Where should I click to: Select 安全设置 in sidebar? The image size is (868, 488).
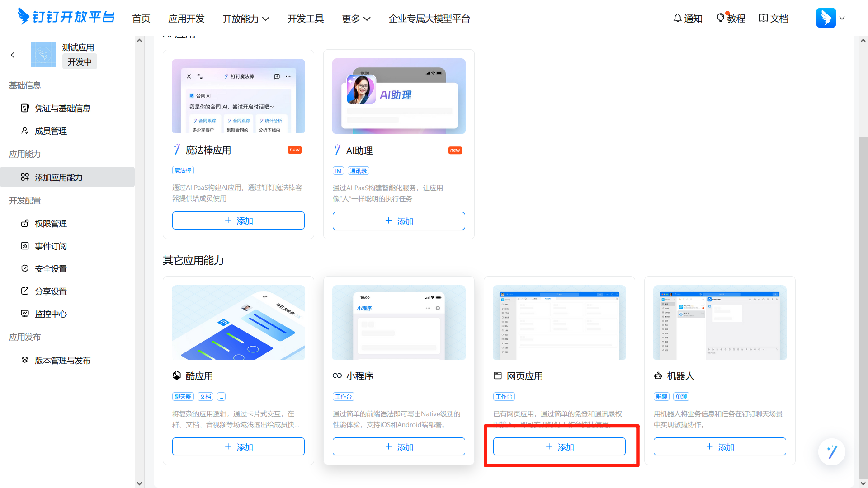tap(67, 268)
